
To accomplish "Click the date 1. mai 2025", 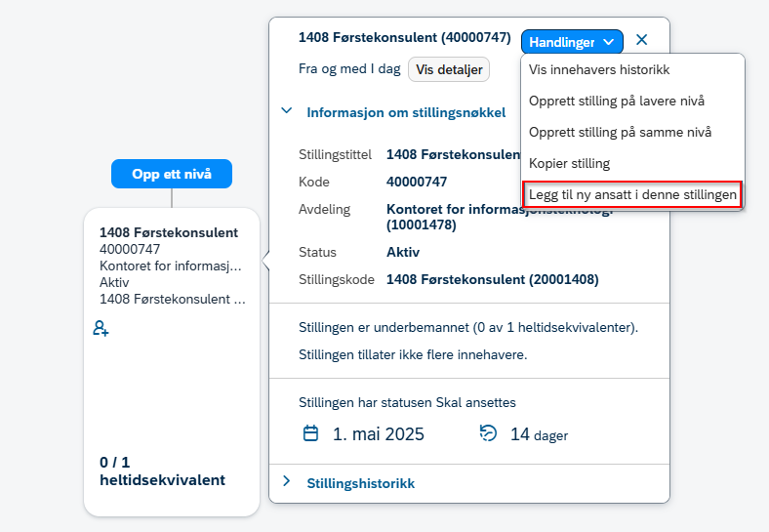I will click(378, 434).
